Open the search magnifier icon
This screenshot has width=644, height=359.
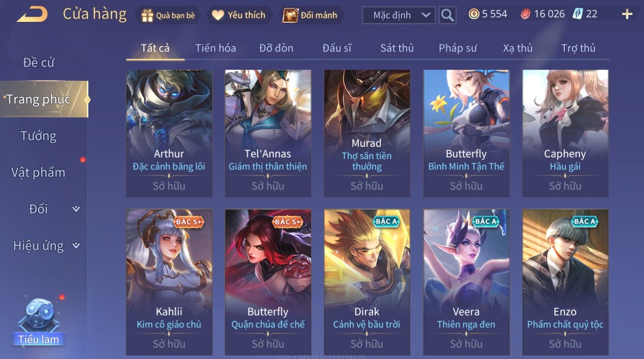(x=447, y=15)
